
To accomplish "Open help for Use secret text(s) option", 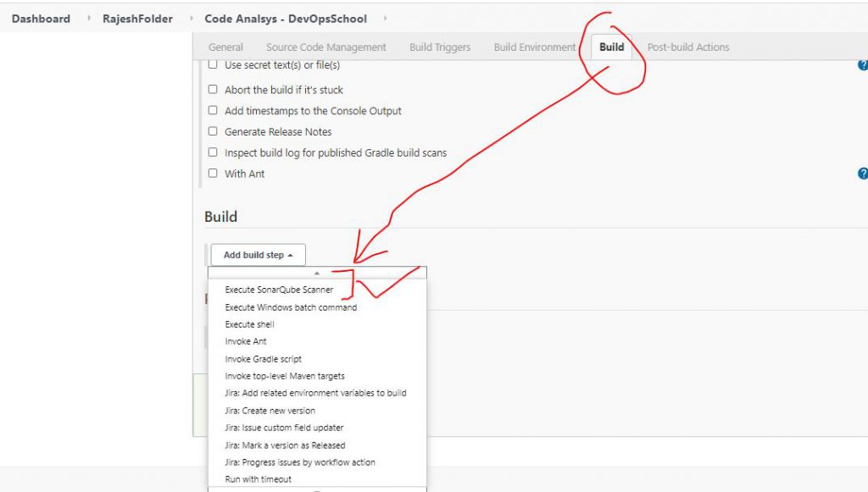I will click(x=863, y=65).
